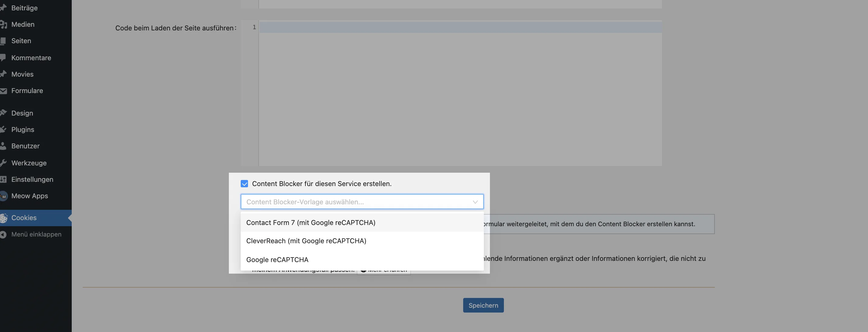868x332 pixels.
Task: Click the Kommentare speech bubble icon
Action: point(3,58)
